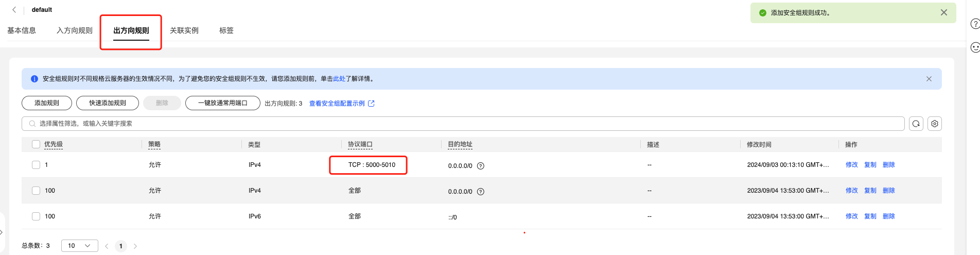Open the help question mark icon
The height and width of the screenshot is (255, 980).
tap(974, 24)
